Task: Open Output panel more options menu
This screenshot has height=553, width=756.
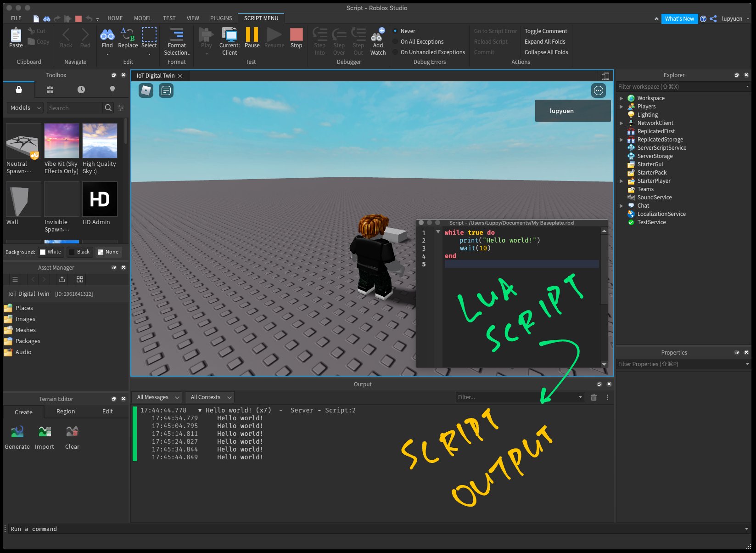Action: (x=607, y=397)
